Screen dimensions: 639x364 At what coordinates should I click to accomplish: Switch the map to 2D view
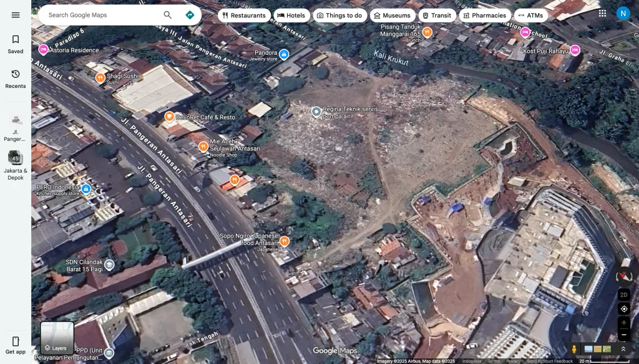pos(623,294)
